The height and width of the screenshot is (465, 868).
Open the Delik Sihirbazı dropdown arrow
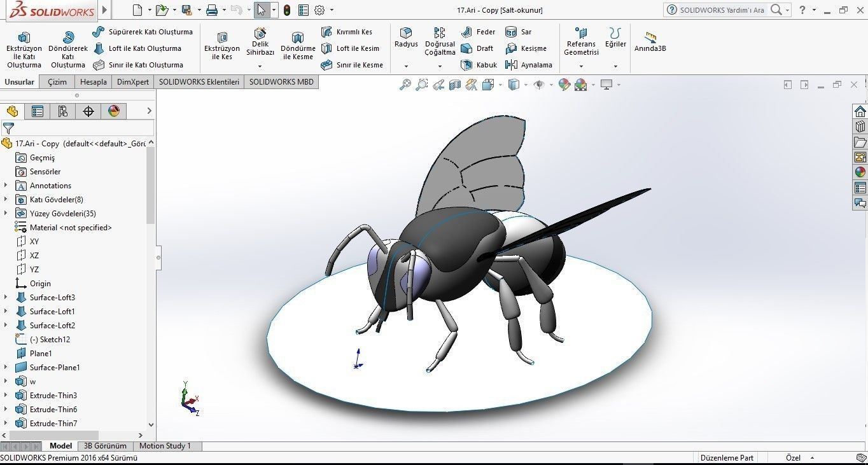click(x=260, y=66)
